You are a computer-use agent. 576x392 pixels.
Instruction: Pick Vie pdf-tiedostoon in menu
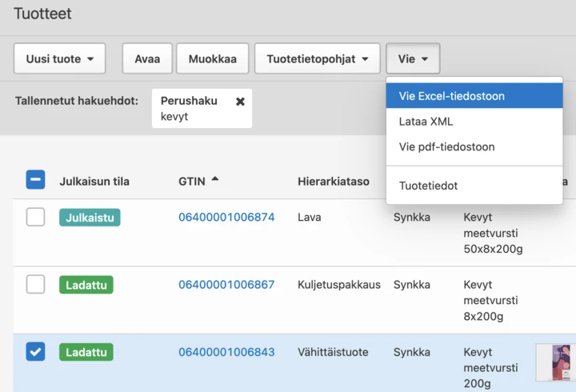446,147
